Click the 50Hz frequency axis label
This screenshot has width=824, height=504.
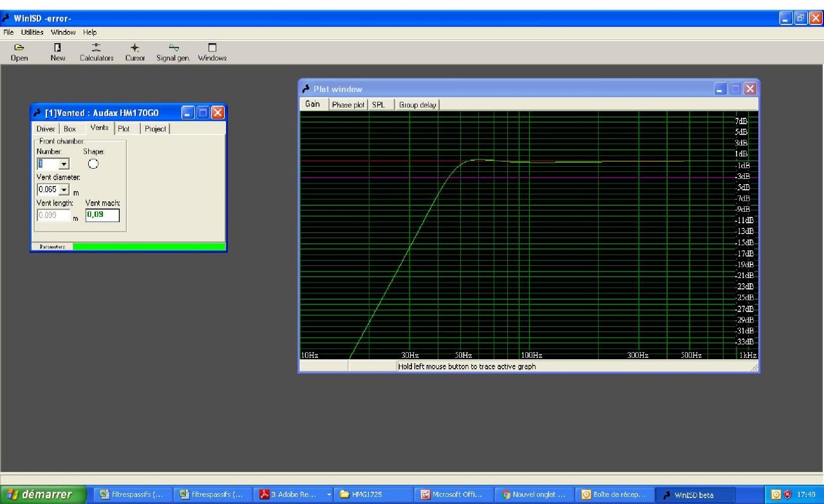click(x=464, y=355)
